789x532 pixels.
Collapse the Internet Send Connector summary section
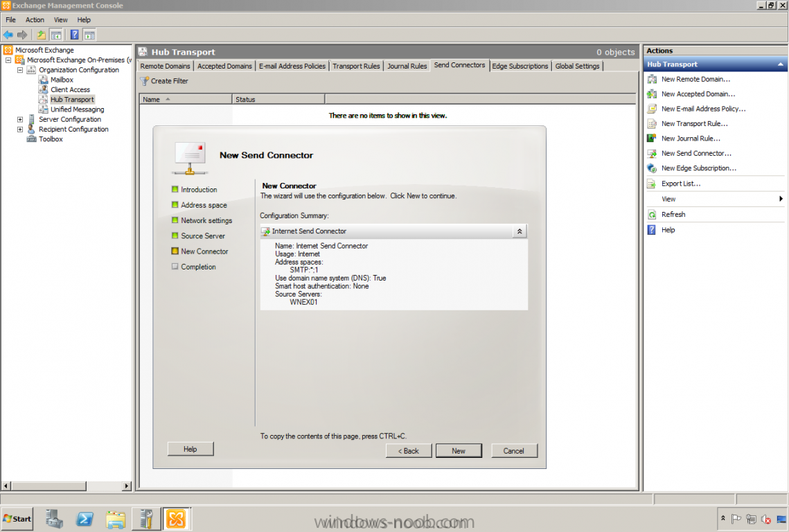(520, 231)
